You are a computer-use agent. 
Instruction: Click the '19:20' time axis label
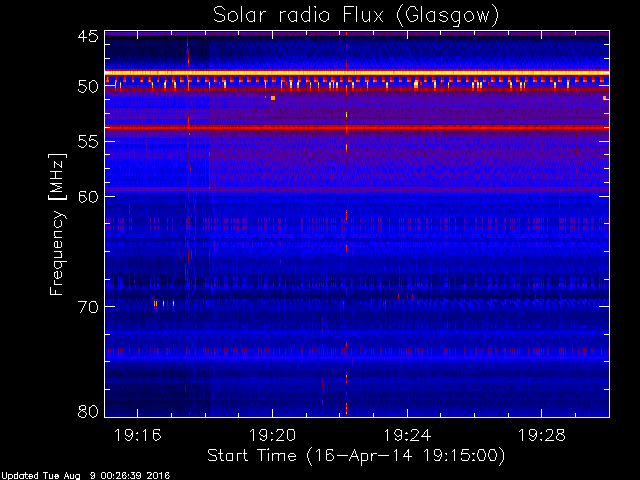pyautogui.click(x=272, y=435)
